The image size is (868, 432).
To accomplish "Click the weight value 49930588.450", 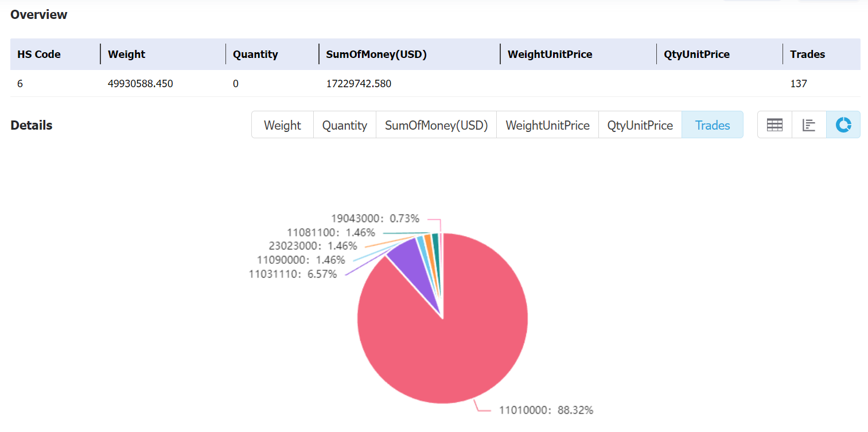I will [141, 84].
